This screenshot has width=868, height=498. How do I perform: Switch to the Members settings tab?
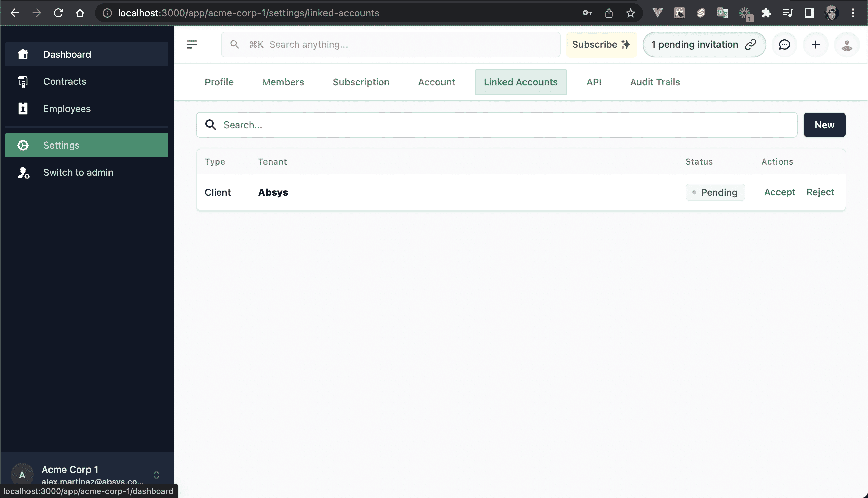(x=283, y=82)
